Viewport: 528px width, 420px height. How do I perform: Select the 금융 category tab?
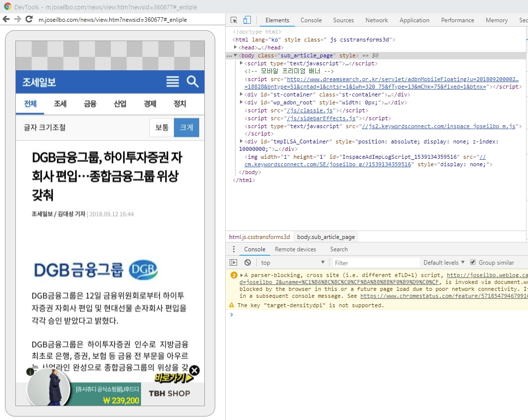(x=90, y=104)
